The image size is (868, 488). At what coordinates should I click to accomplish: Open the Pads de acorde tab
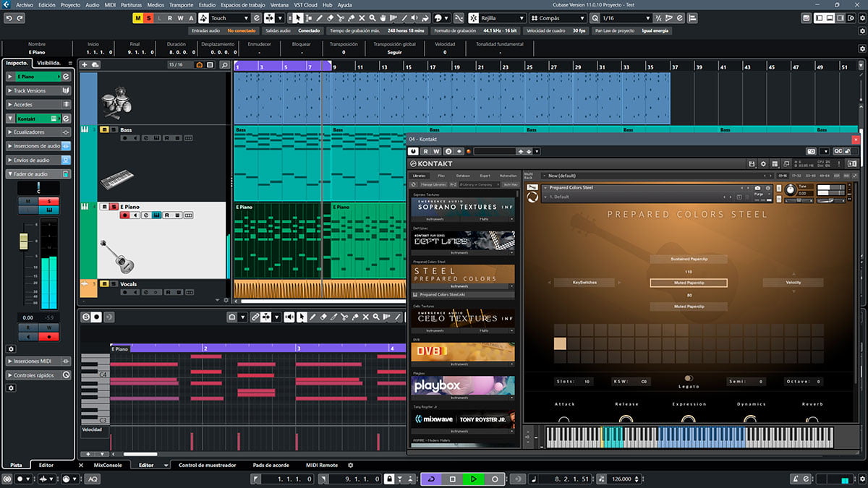tap(271, 465)
